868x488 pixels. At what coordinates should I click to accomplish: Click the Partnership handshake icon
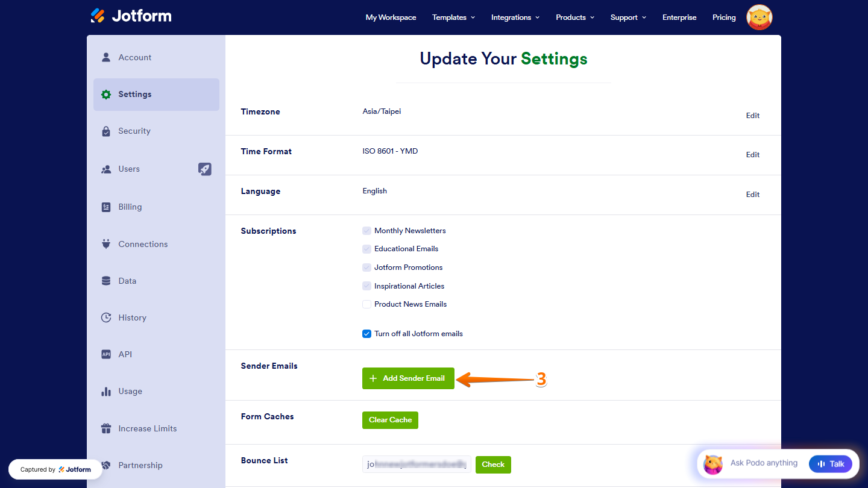106,465
